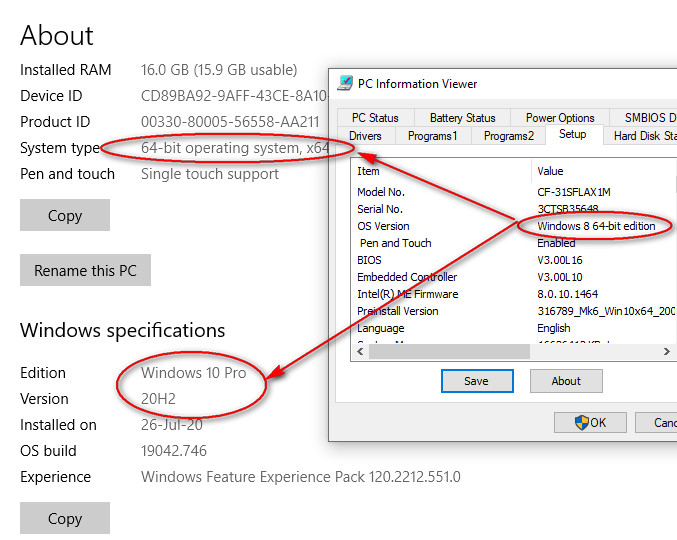Click the CF-31SFLAX1M model value

[x=574, y=192]
